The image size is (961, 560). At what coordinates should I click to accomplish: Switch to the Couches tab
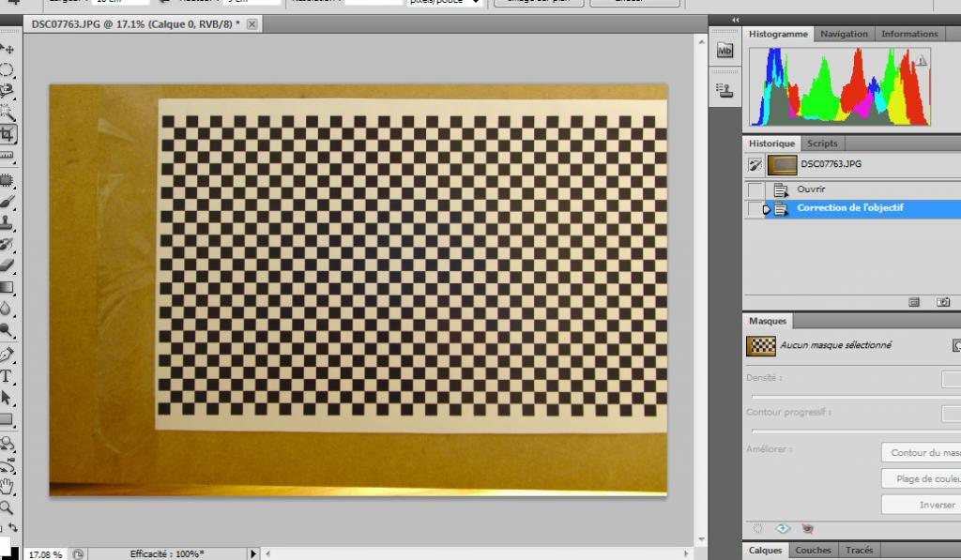pos(813,551)
